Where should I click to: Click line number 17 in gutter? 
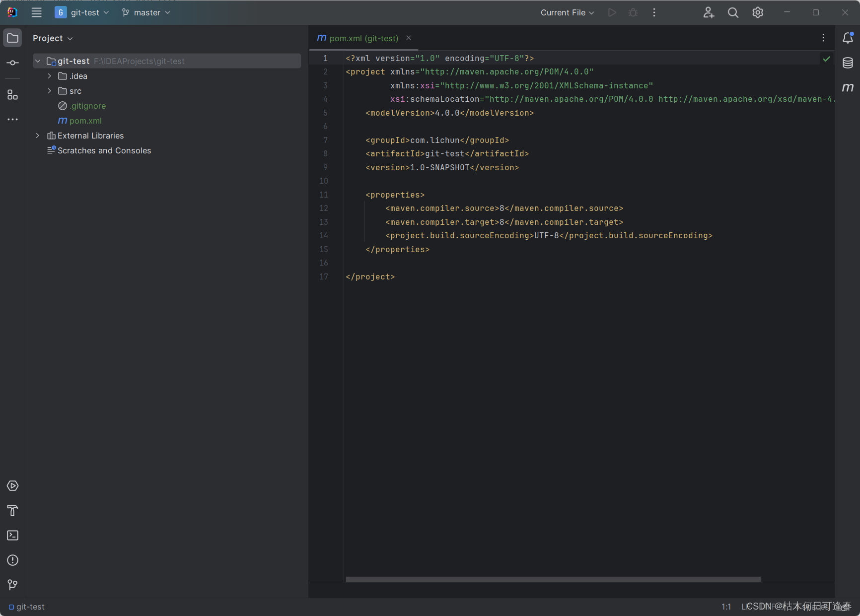324,276
